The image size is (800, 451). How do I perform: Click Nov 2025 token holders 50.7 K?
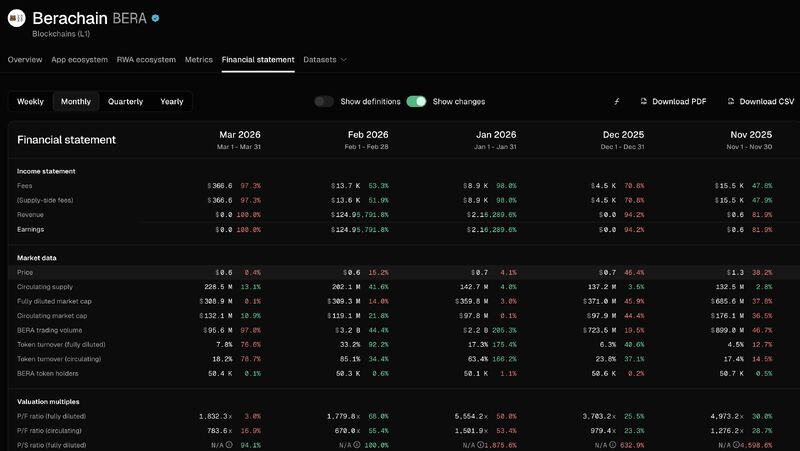click(731, 373)
